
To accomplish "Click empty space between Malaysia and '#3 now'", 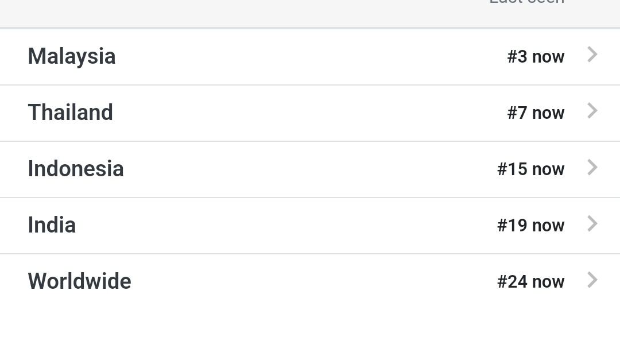I will [311, 57].
